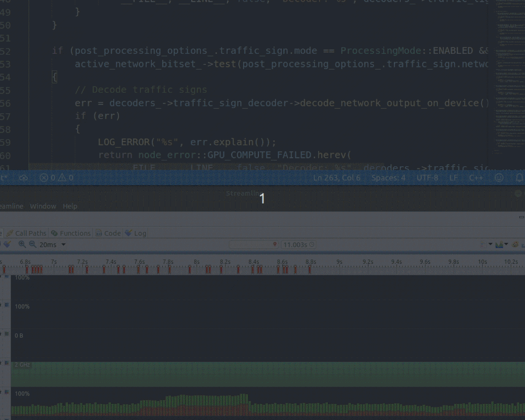The width and height of the screenshot is (525, 420).
Task: Switch to the Call Paths tab
Action: coord(26,233)
